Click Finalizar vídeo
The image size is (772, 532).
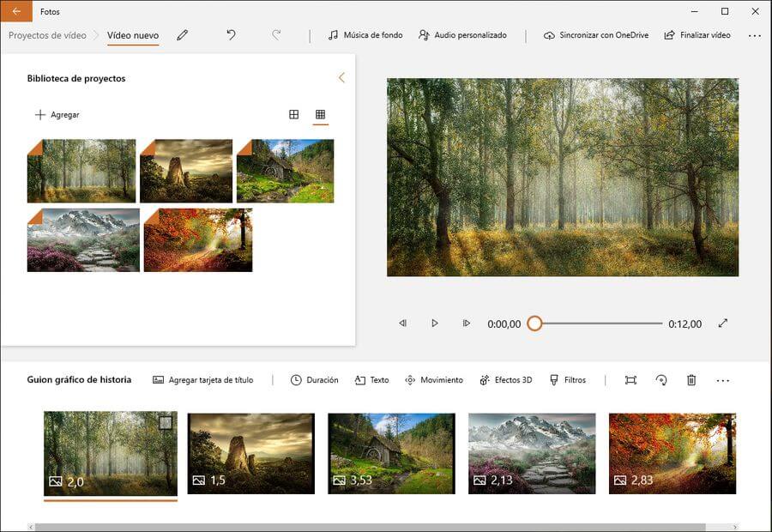(697, 35)
